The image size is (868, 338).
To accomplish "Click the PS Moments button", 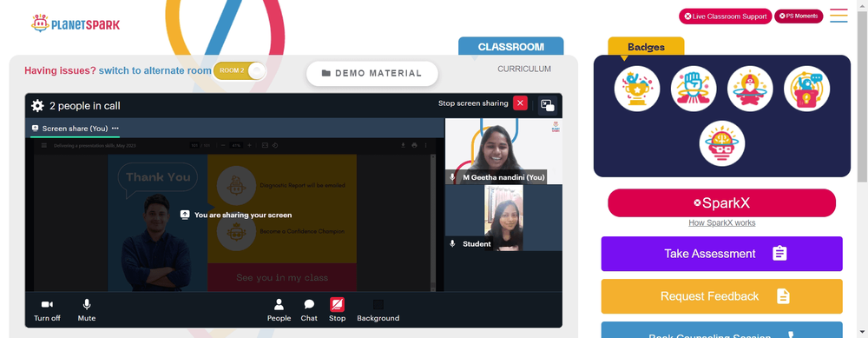I will [x=799, y=16].
